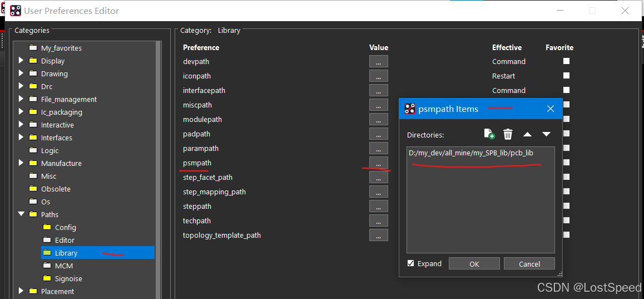Mark iconpath as favorite
The height and width of the screenshot is (299, 644).
566,75
